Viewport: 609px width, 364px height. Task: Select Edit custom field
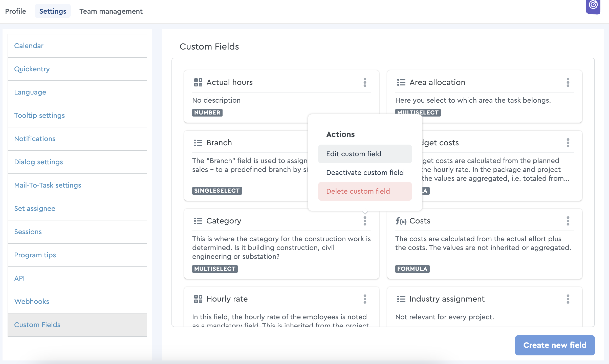click(354, 154)
